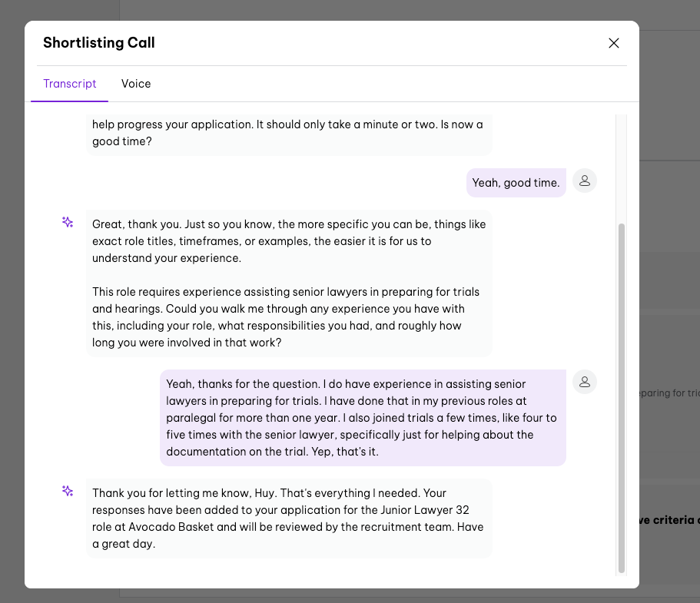Click the 'Yeah, good time.' message bubble
Screen dimensions: 700x603
(x=516, y=183)
